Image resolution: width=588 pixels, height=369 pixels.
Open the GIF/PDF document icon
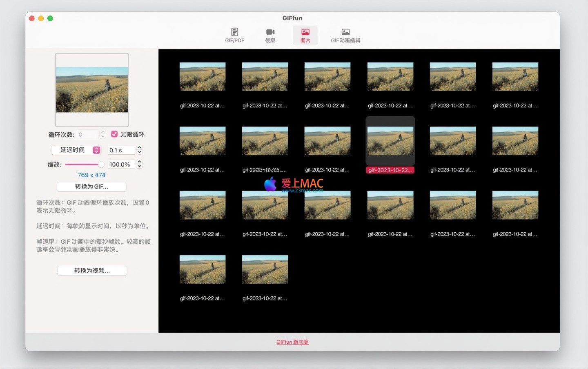[x=234, y=32]
